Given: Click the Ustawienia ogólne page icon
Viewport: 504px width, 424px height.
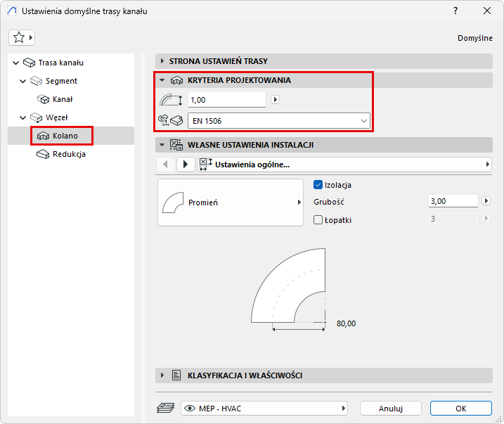Looking at the screenshot, I should point(206,165).
